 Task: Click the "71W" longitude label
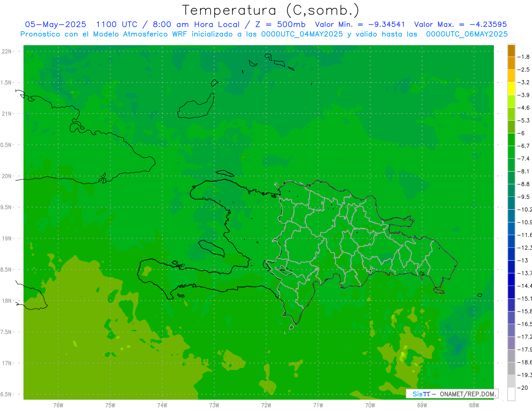pos(318,405)
